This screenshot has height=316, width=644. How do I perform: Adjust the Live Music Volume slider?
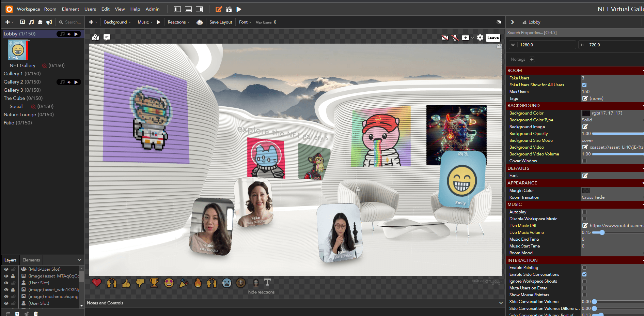pyautogui.click(x=602, y=232)
